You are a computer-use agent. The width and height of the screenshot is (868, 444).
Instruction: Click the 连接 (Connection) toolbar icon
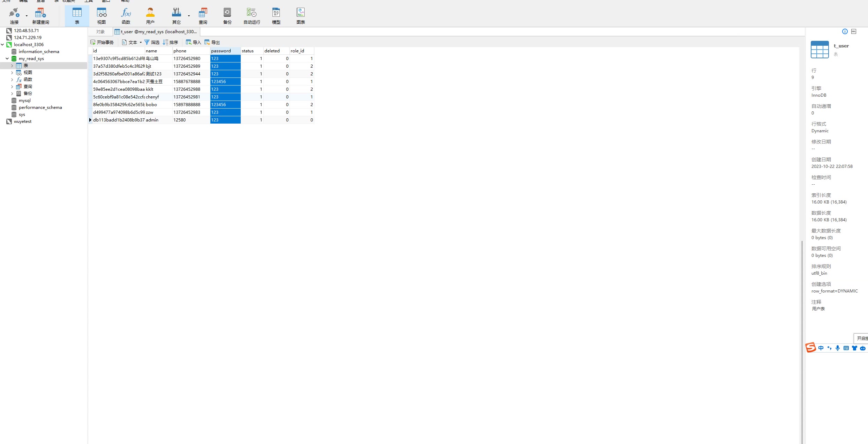(x=14, y=16)
